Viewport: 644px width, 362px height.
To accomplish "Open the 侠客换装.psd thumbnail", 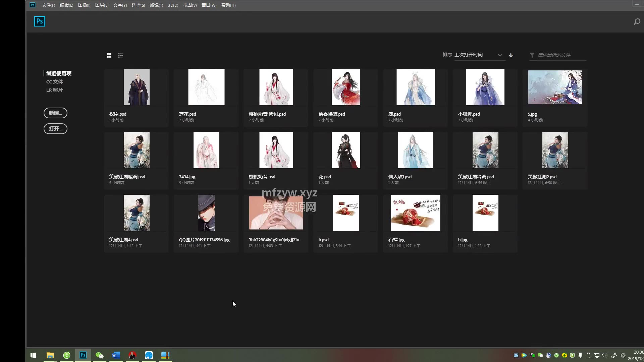I will 346,87.
